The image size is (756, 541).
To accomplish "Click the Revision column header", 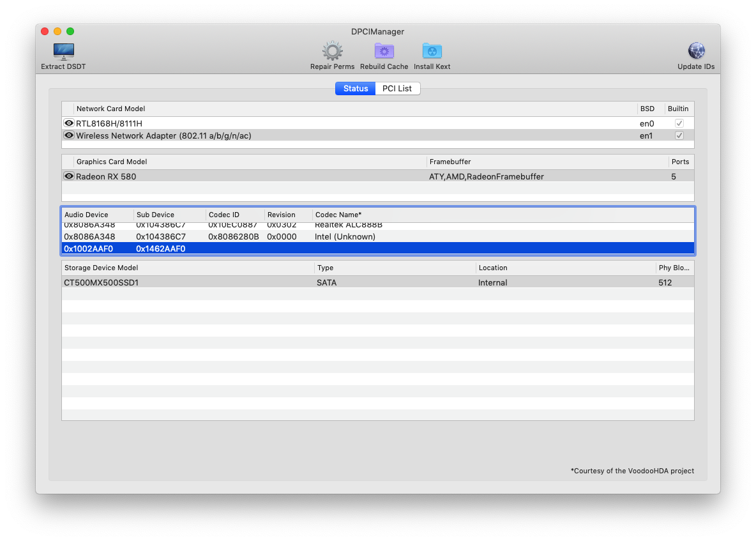I will click(289, 215).
